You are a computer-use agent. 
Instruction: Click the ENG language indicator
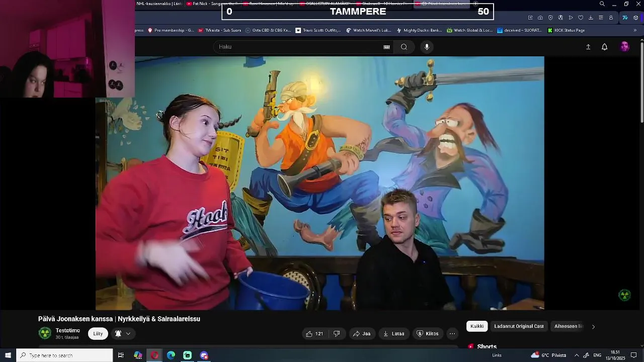pyautogui.click(x=597, y=355)
